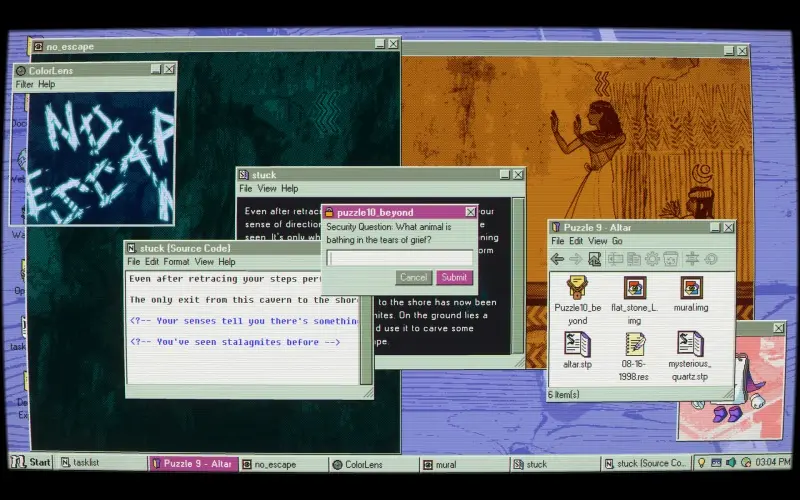Click the "6 item(s)" status bar text
Viewport: 800px width, 500px height.
pyautogui.click(x=564, y=394)
